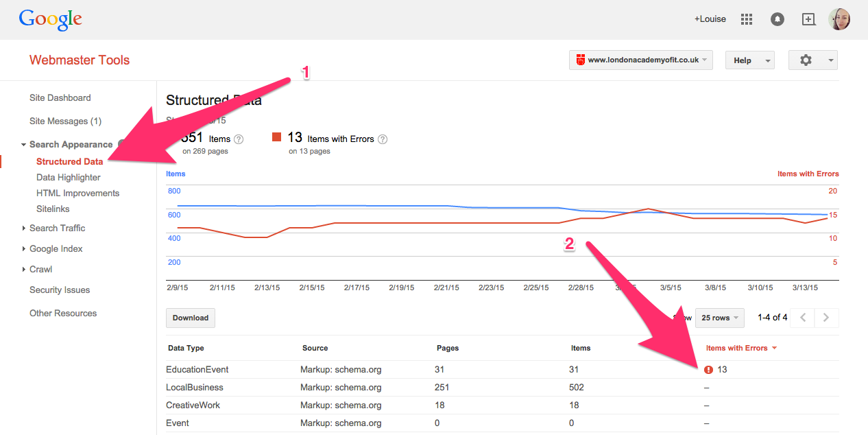Click the Download button
Image resolution: width=868 pixels, height=435 pixels.
coord(190,318)
